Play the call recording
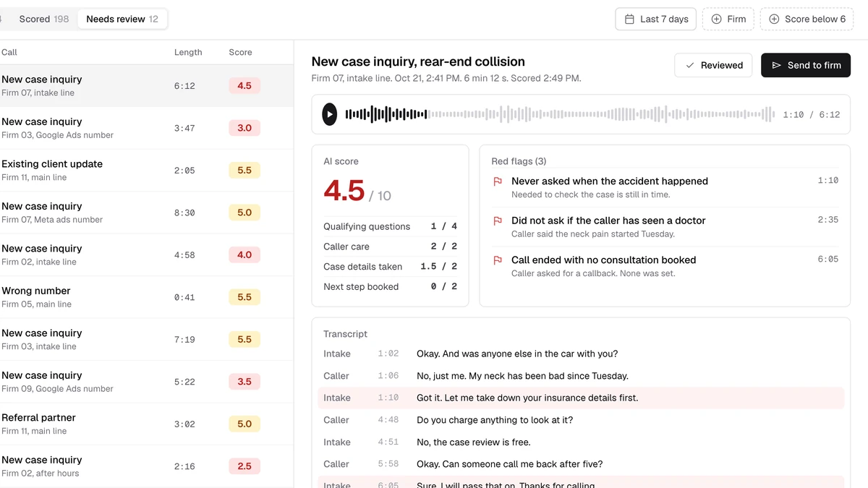This screenshot has width=868, height=488. pyautogui.click(x=329, y=114)
